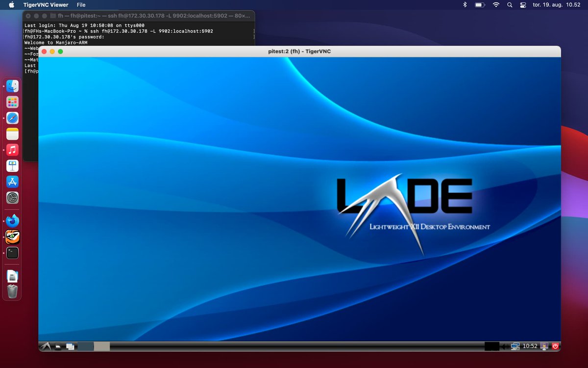Open Spotlight search from the menu bar
This screenshot has width=588, height=368.
click(510, 5)
